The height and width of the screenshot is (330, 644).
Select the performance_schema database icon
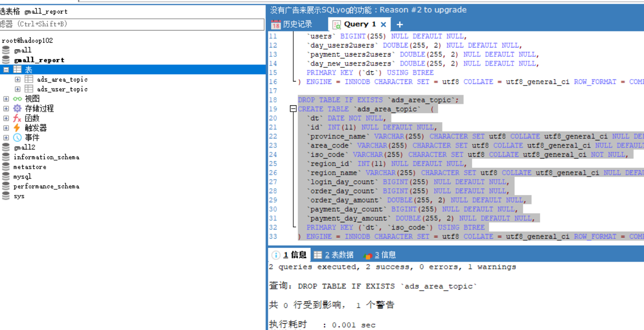tap(6, 186)
